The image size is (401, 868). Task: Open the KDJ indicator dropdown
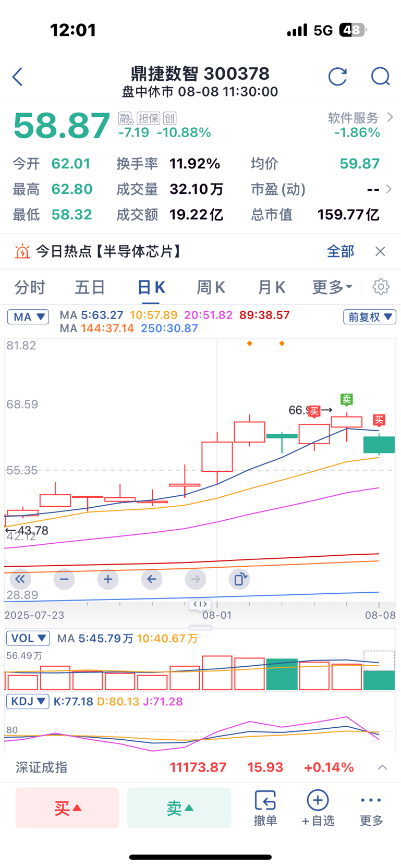[28, 702]
